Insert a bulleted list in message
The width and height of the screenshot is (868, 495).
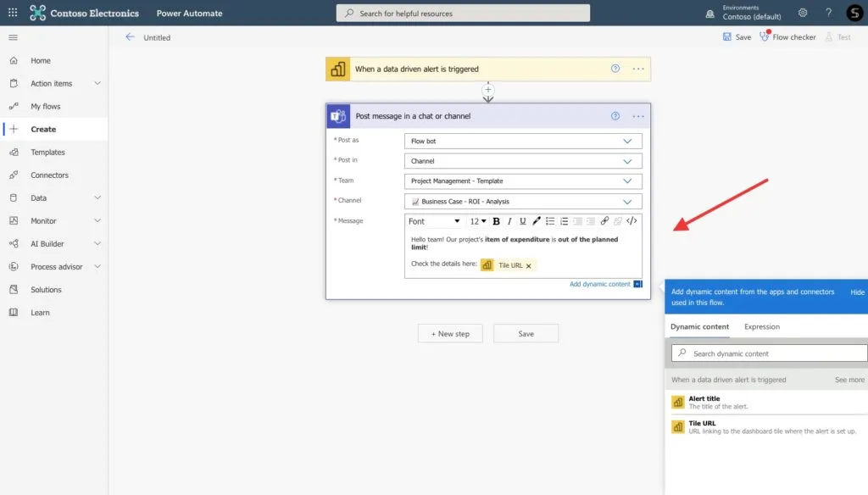(x=549, y=221)
